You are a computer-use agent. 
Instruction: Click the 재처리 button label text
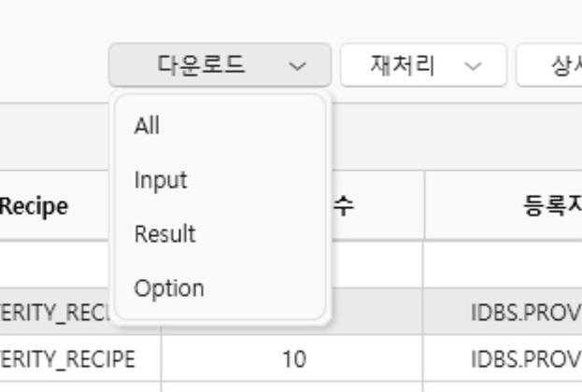[403, 65]
